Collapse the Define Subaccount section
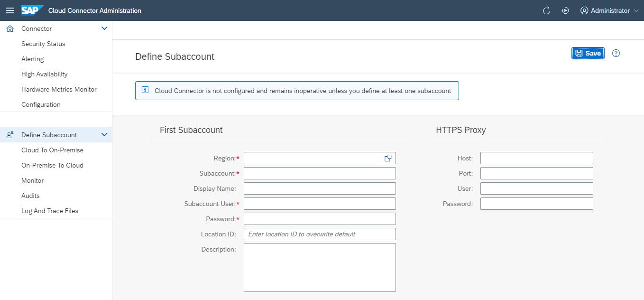 coord(104,134)
